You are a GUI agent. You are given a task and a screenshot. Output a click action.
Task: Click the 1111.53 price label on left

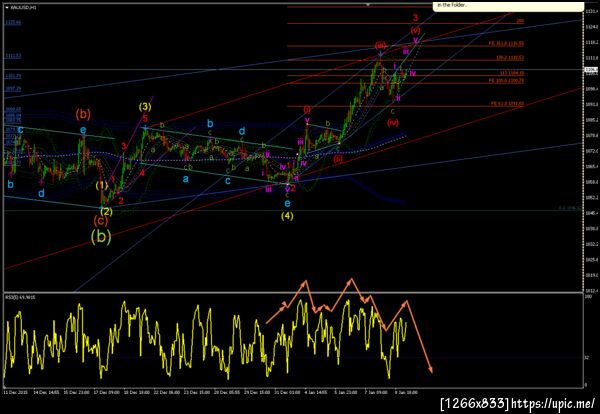coord(13,56)
